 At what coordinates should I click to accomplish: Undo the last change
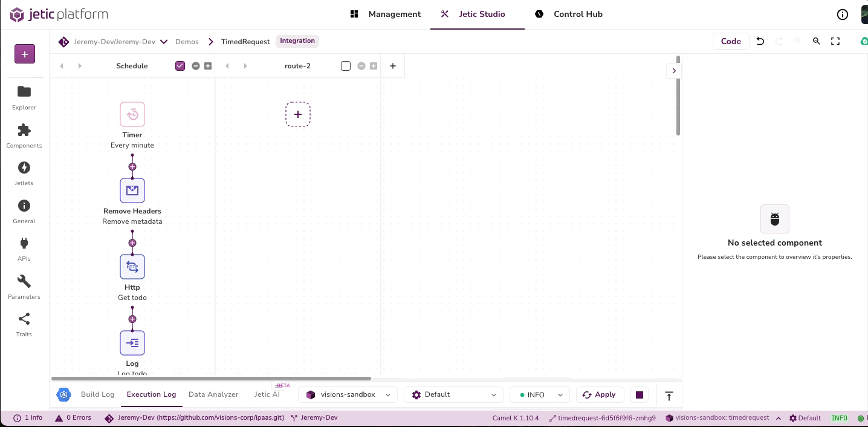[760, 41]
